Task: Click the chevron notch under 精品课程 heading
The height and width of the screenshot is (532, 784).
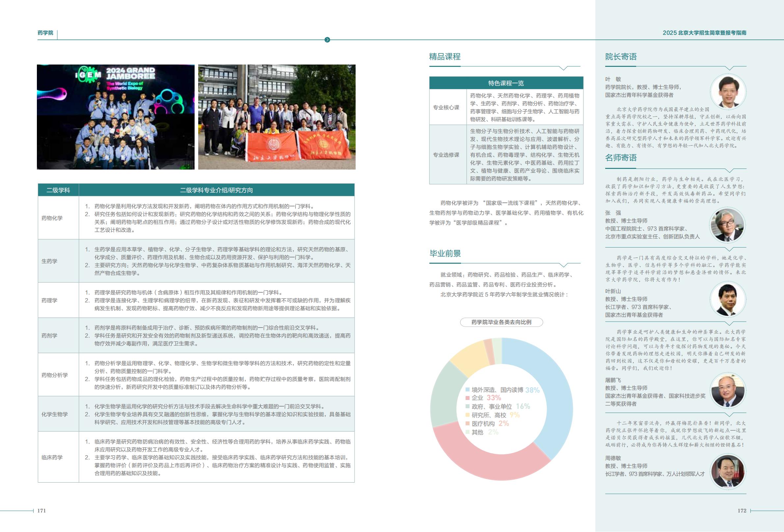Action: point(563,68)
